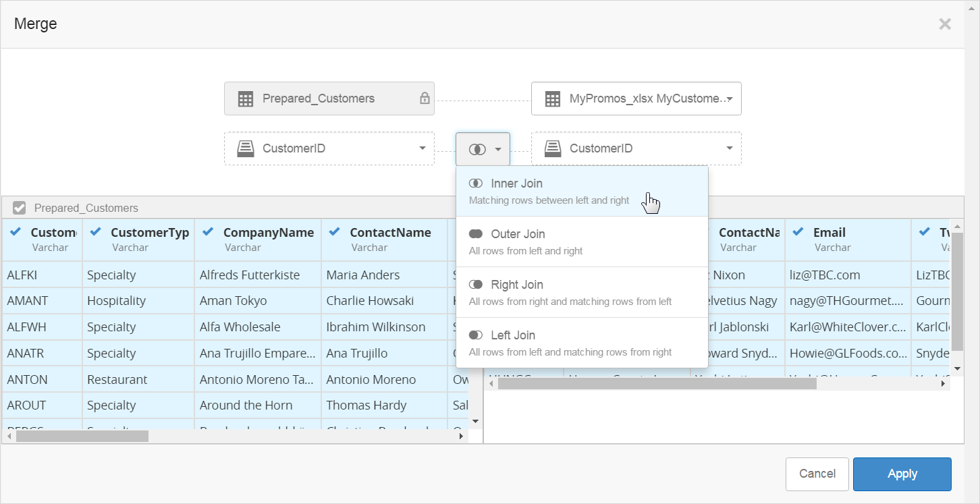
Task: Expand the left CustomerID dropdown arrow
Action: click(423, 148)
